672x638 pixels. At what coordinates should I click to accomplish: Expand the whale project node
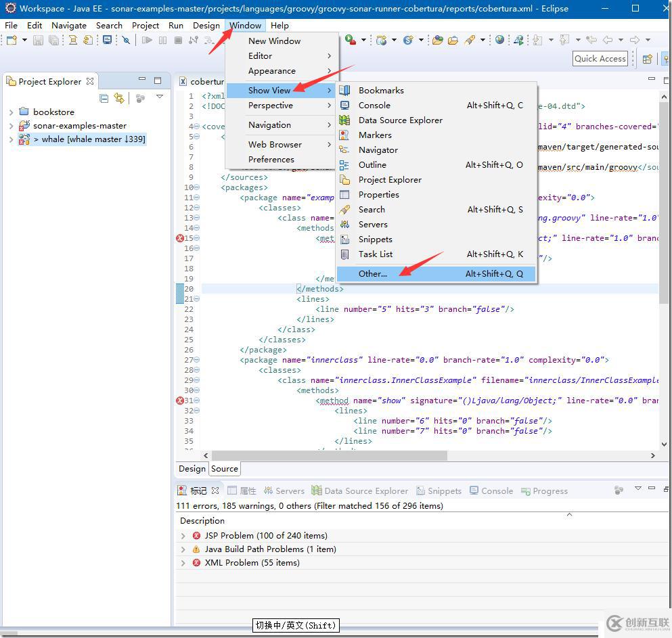click(11, 139)
